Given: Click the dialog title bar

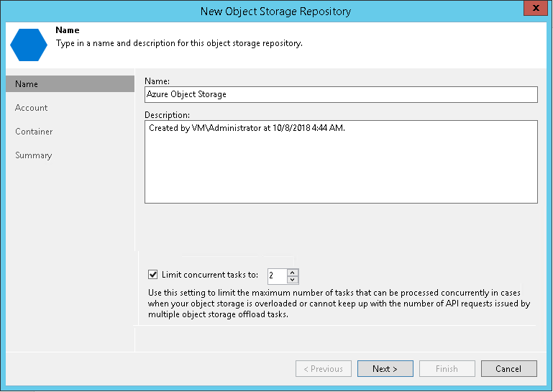Looking at the screenshot, I should [276, 11].
